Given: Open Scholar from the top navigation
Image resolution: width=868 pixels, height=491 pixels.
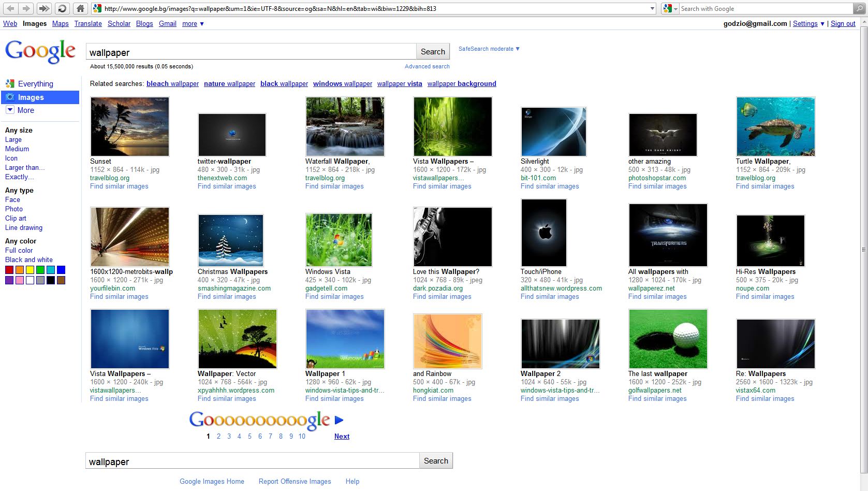Looking at the screenshot, I should 119,24.
